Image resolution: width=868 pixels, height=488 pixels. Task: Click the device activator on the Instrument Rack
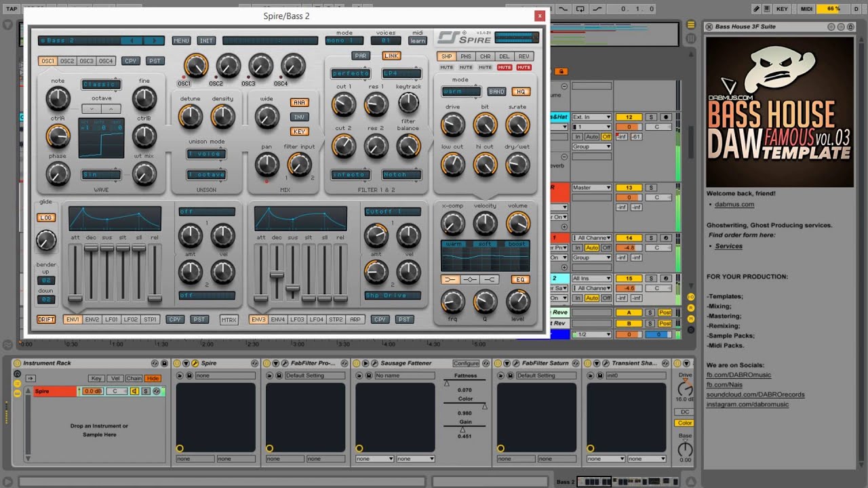point(17,363)
